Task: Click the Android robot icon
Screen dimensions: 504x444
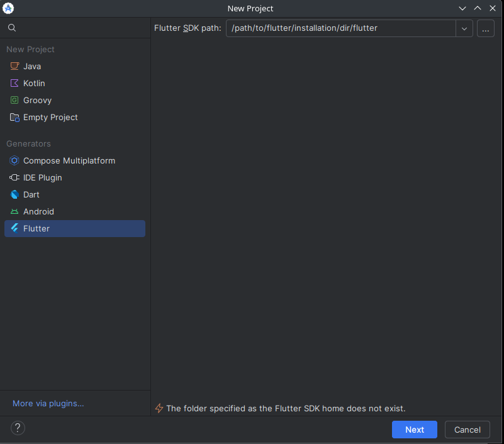Action: (14, 212)
